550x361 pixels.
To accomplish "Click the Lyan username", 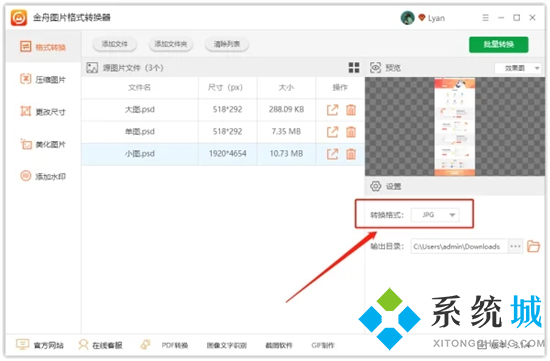I will click(436, 18).
